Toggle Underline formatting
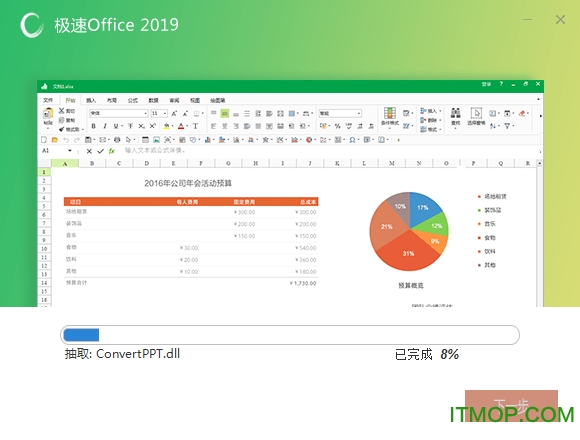This screenshot has height=440, width=580. pyautogui.click(x=116, y=126)
